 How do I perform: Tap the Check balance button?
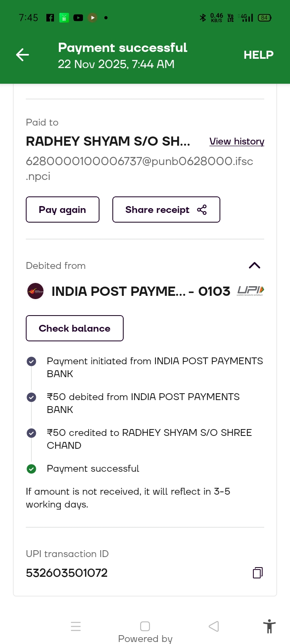point(75,328)
